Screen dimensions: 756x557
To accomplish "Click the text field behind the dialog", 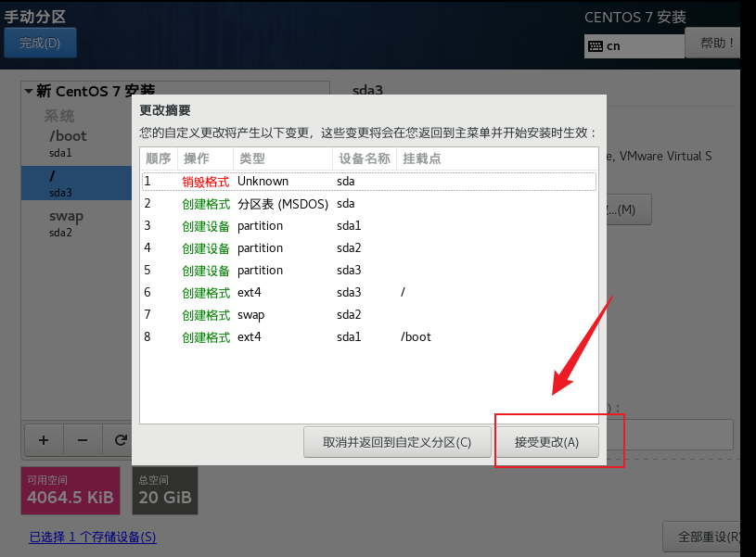I will [x=670, y=435].
